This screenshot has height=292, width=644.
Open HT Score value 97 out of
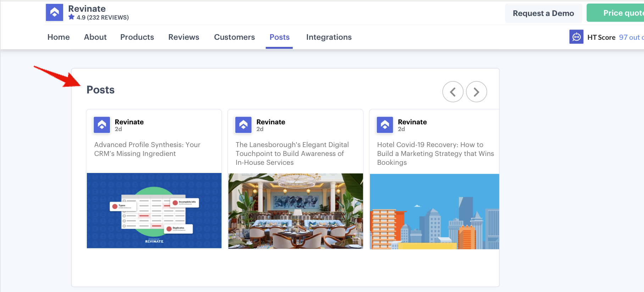click(632, 37)
